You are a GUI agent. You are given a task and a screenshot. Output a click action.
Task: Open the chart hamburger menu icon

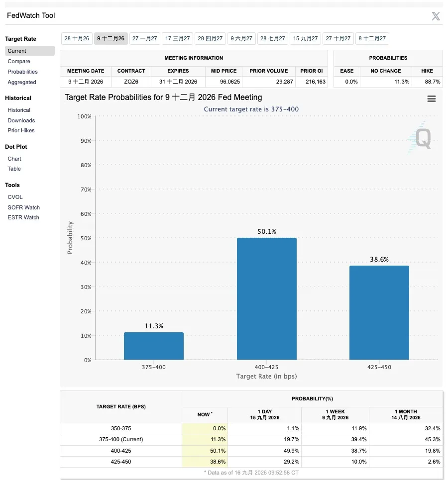tap(432, 98)
